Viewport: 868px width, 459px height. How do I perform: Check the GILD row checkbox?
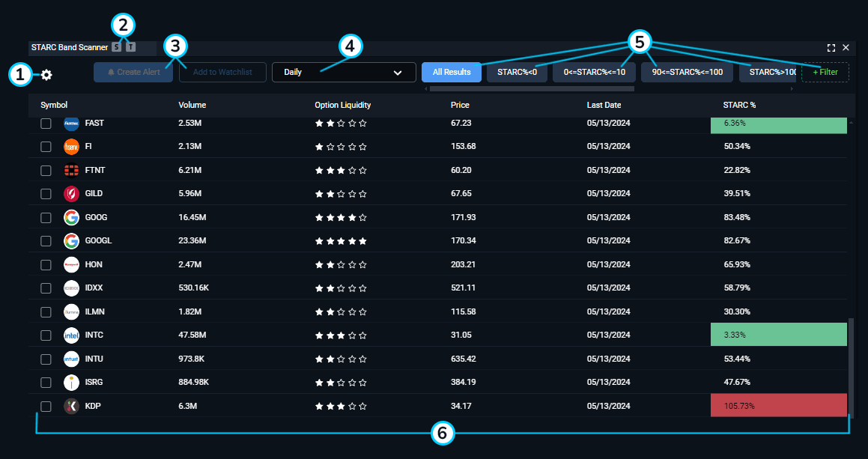click(46, 194)
